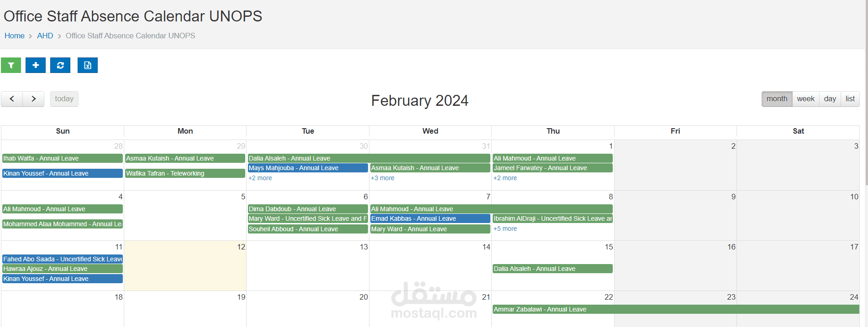868x327 pixels.
Task: Click the refresh calendar icon
Action: pos(60,65)
